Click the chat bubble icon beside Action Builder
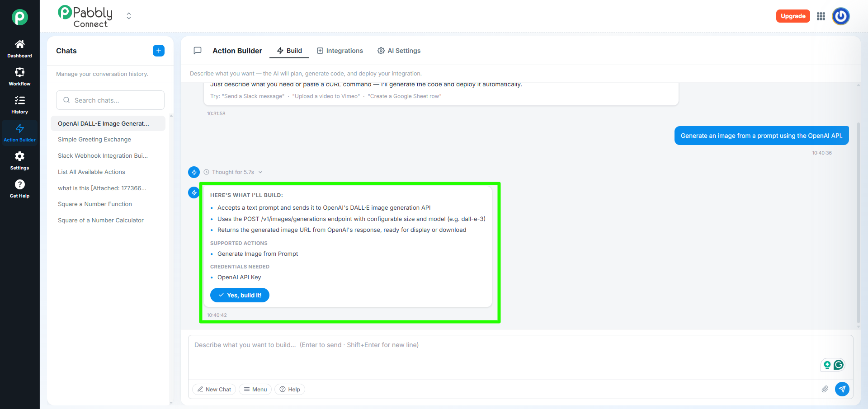Screen dimensions: 868x409 click(198, 51)
